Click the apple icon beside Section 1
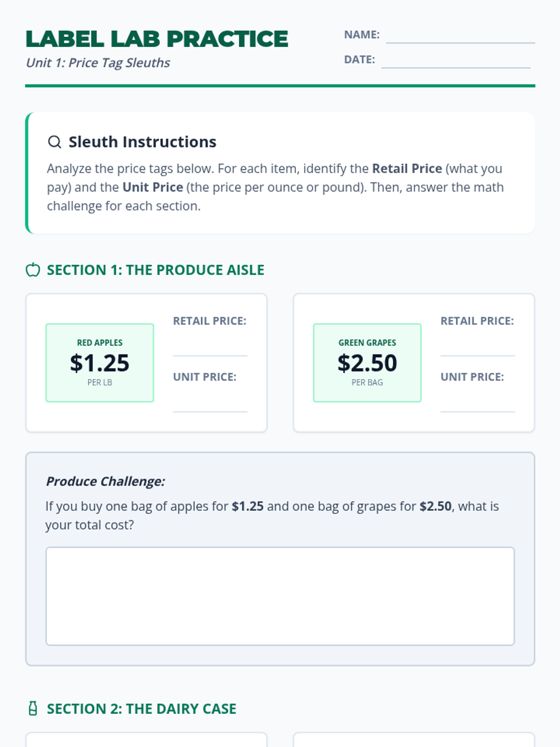 33,270
